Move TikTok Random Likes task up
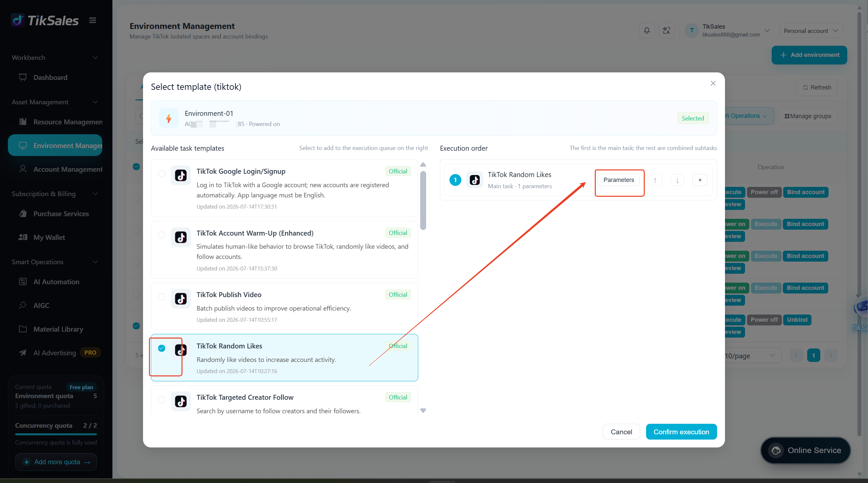Screen dimensions: 868x483 click(655, 180)
